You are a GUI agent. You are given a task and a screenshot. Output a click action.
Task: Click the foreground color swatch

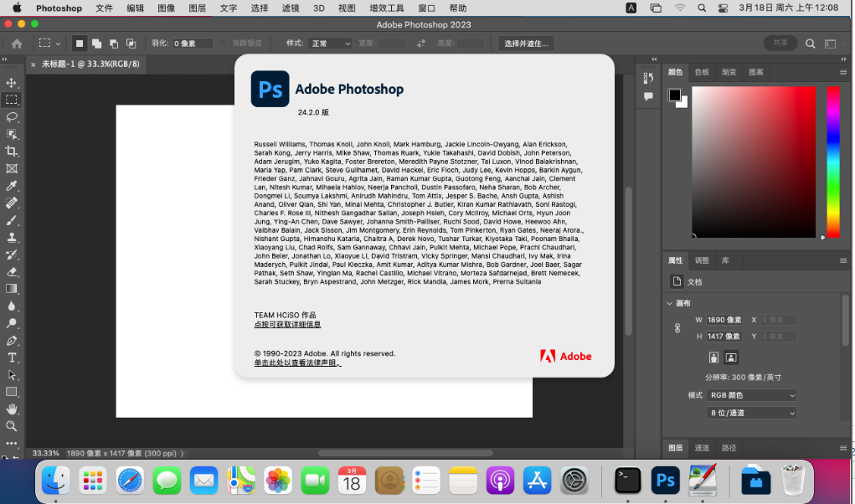674,95
